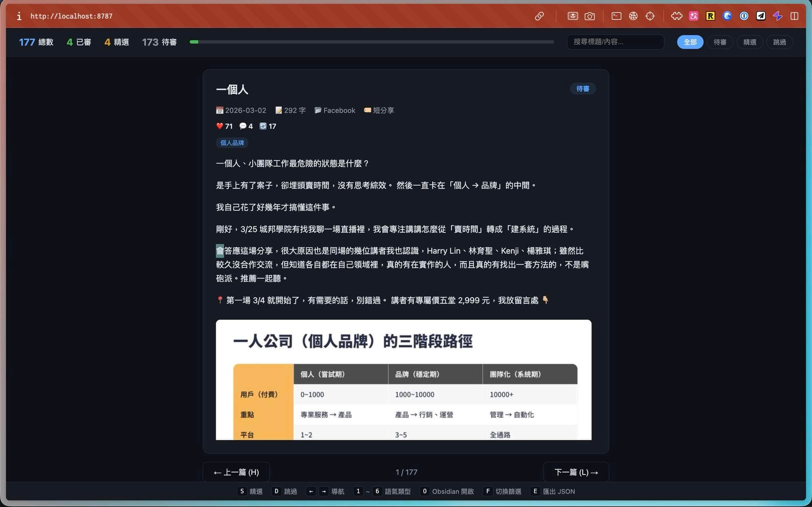The image size is (812, 507).
Task: Go to previous article with 上一篇 button
Action: tap(236, 472)
